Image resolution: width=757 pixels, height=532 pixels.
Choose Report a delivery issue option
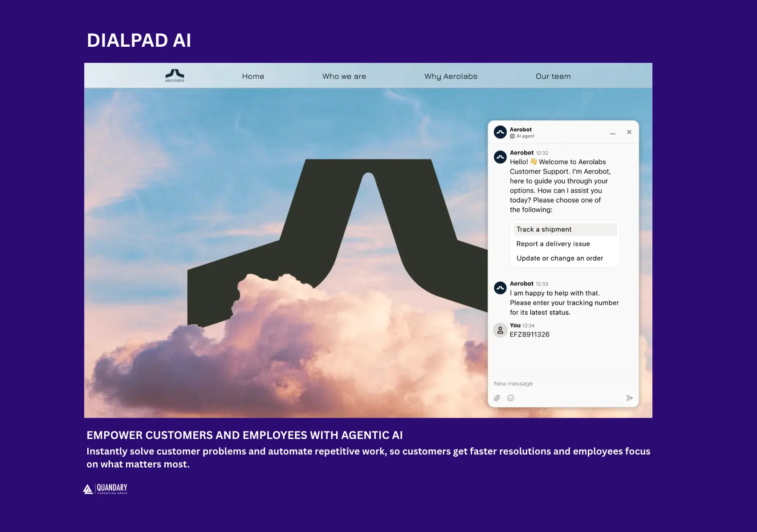point(564,244)
